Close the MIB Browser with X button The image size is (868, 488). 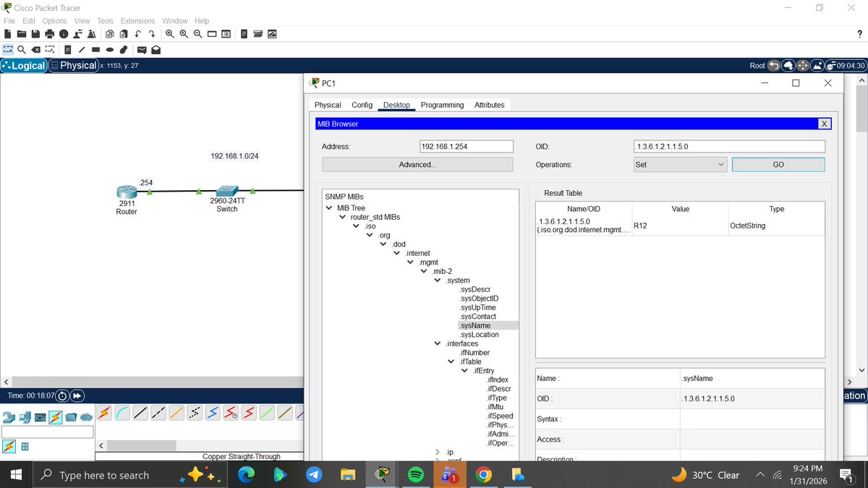[x=823, y=124]
